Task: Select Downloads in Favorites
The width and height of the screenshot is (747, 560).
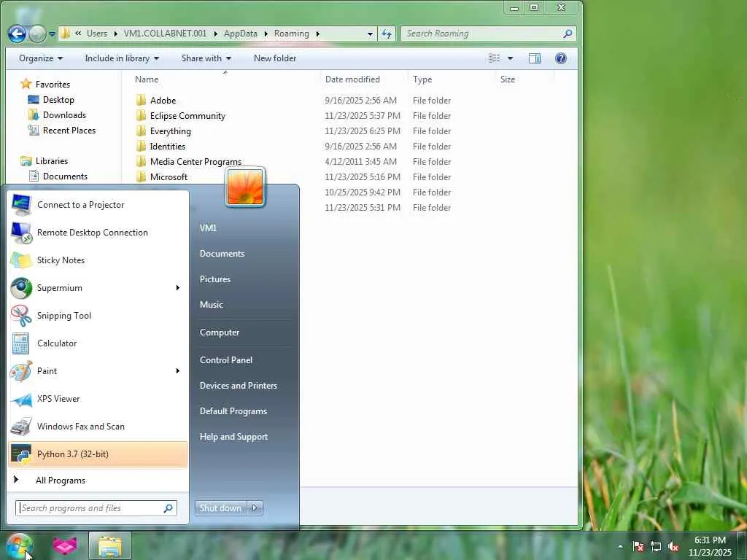Action: tap(64, 115)
